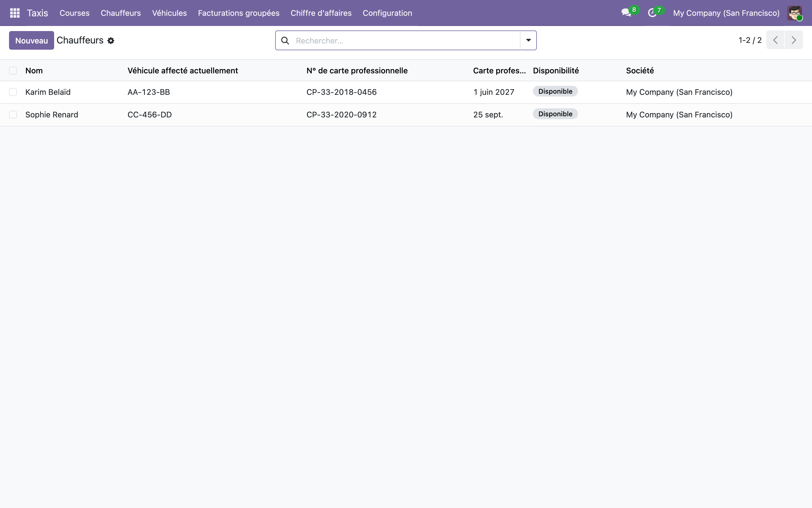Click vehicle AA-123-BB cell
The width and height of the screenshot is (812, 508).
tap(149, 92)
